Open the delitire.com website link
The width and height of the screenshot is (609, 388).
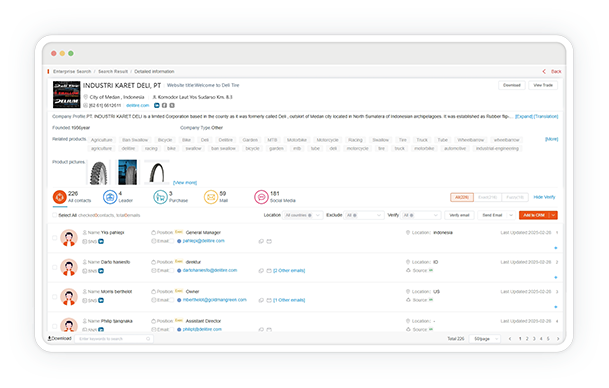click(x=137, y=105)
